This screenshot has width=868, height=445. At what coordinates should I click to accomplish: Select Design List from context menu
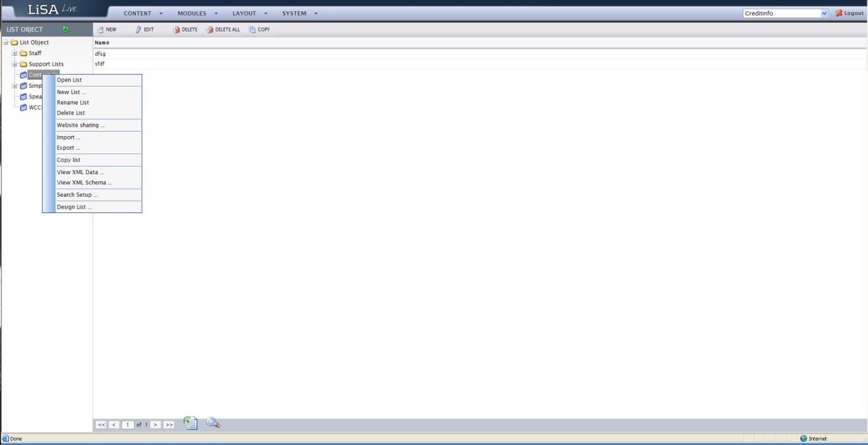pyautogui.click(x=74, y=207)
